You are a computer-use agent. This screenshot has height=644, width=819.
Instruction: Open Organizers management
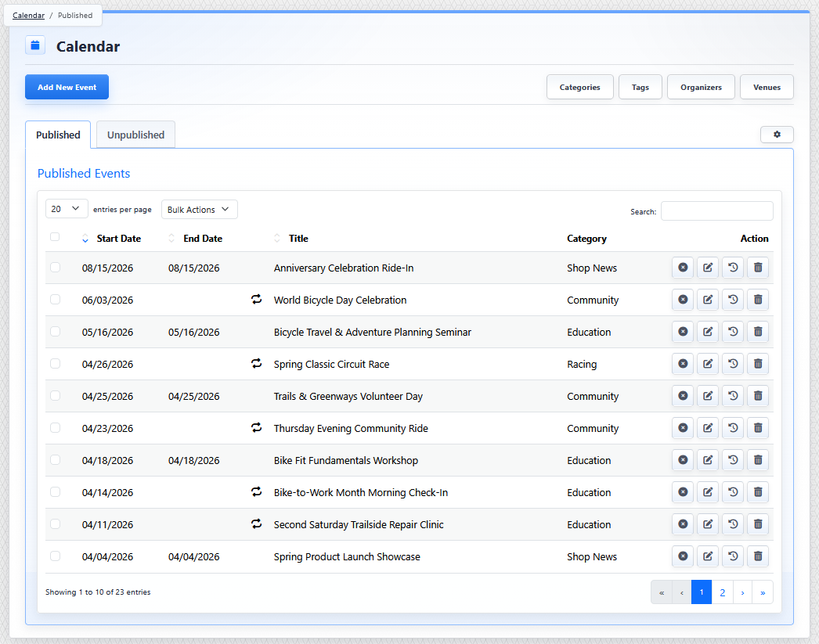click(x=701, y=87)
